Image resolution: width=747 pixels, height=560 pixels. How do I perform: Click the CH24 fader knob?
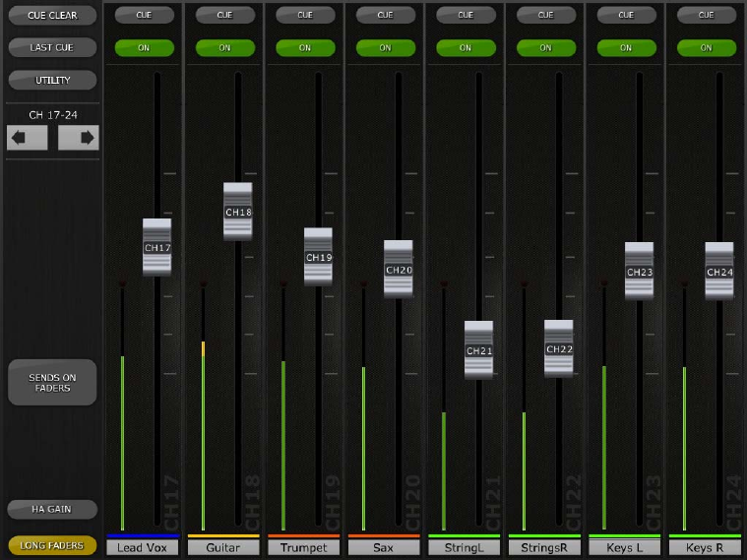(719, 272)
